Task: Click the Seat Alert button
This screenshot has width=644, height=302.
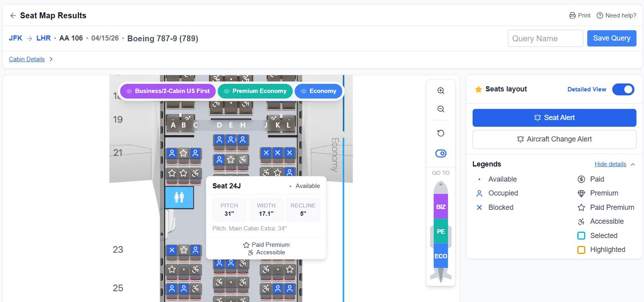Action: click(x=554, y=118)
